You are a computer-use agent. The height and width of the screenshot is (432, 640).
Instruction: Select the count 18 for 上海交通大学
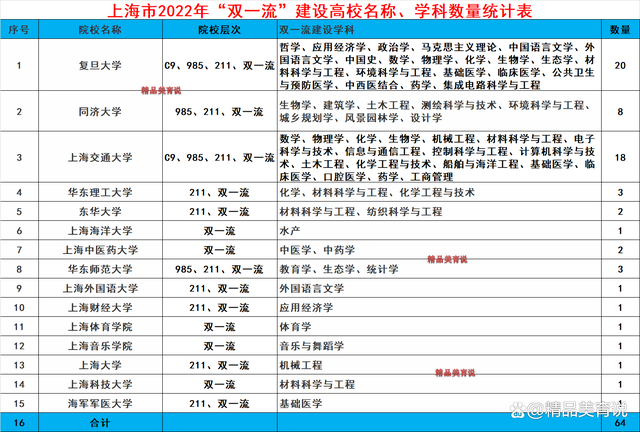pyautogui.click(x=620, y=158)
